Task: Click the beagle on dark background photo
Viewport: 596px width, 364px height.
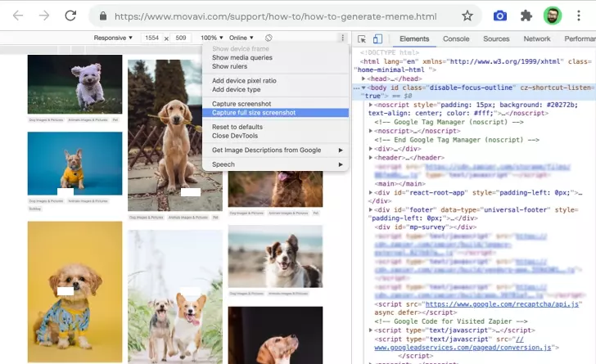Action: (x=275, y=335)
